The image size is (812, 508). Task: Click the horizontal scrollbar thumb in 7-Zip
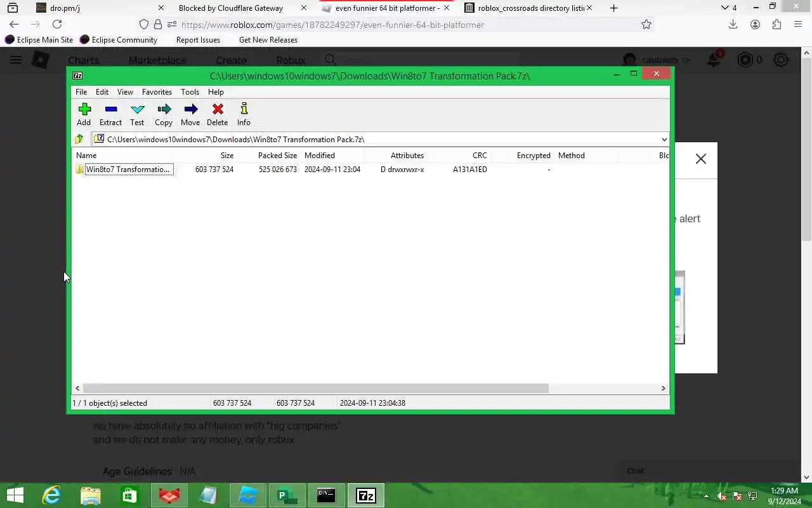tap(315, 388)
